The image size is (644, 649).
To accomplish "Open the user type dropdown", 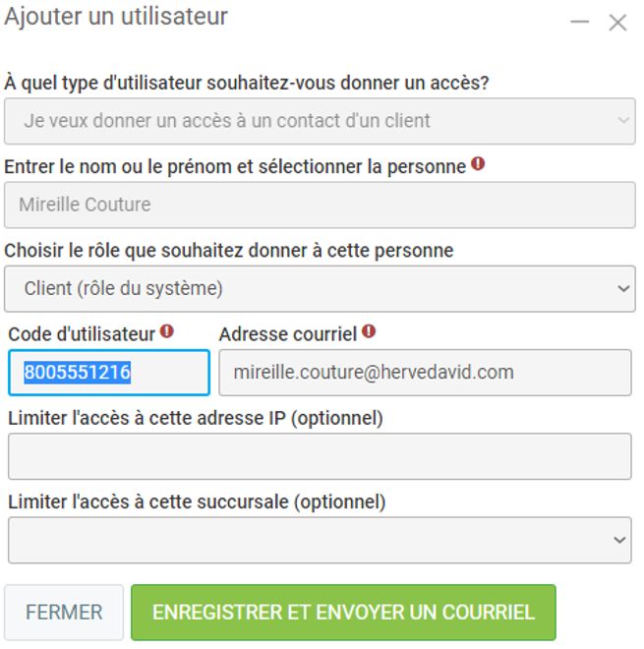I will pos(320,121).
